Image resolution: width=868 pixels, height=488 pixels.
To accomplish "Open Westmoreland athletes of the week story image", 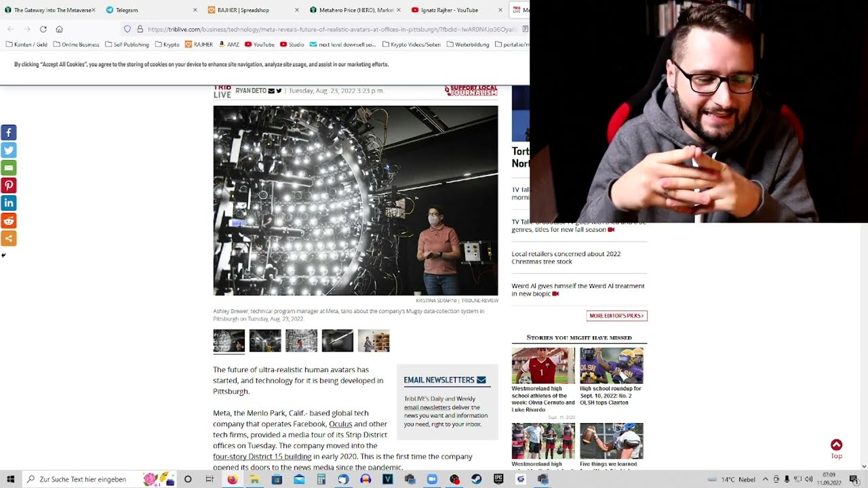I will pyautogui.click(x=543, y=366).
